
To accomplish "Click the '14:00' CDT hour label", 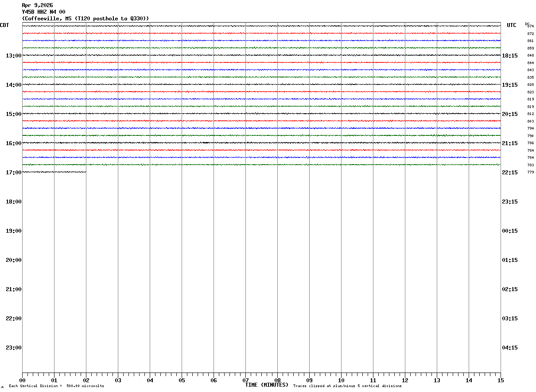I will [x=13, y=85].
